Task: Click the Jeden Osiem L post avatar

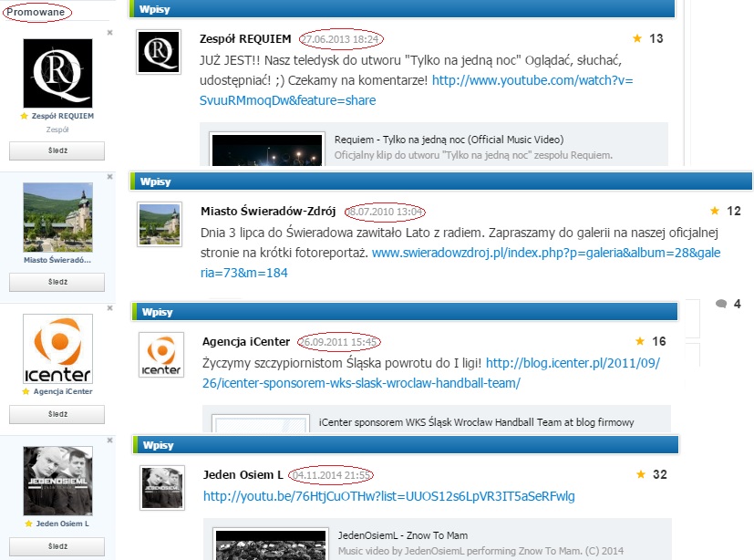Action: 162,487
